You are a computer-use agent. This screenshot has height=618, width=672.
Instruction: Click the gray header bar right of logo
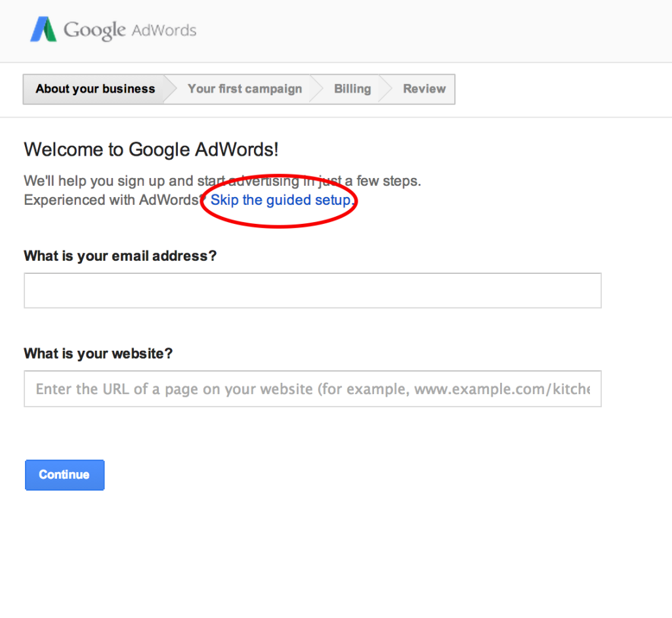click(x=433, y=31)
